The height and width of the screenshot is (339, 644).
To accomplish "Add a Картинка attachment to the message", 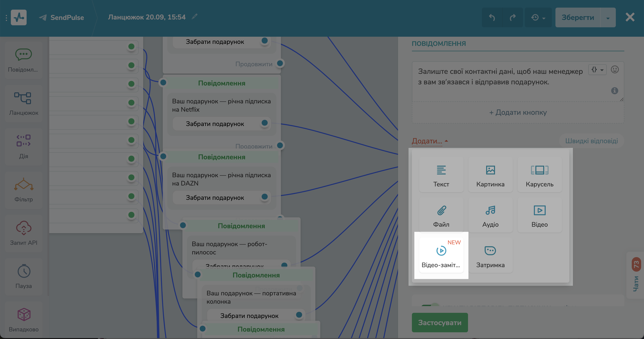I will [490, 175].
